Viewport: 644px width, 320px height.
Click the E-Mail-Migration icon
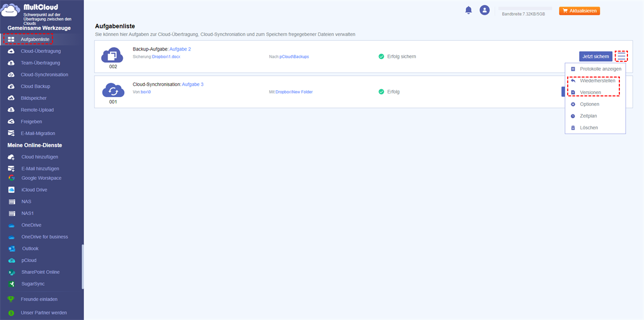(x=11, y=133)
